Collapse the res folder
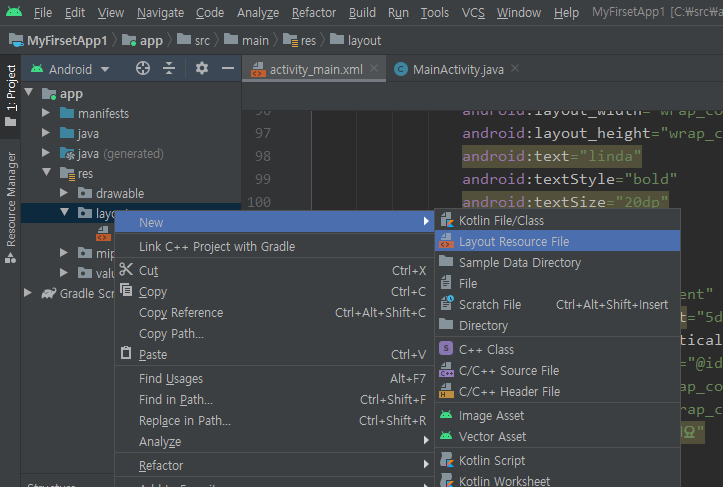The image size is (723, 487). click(47, 172)
